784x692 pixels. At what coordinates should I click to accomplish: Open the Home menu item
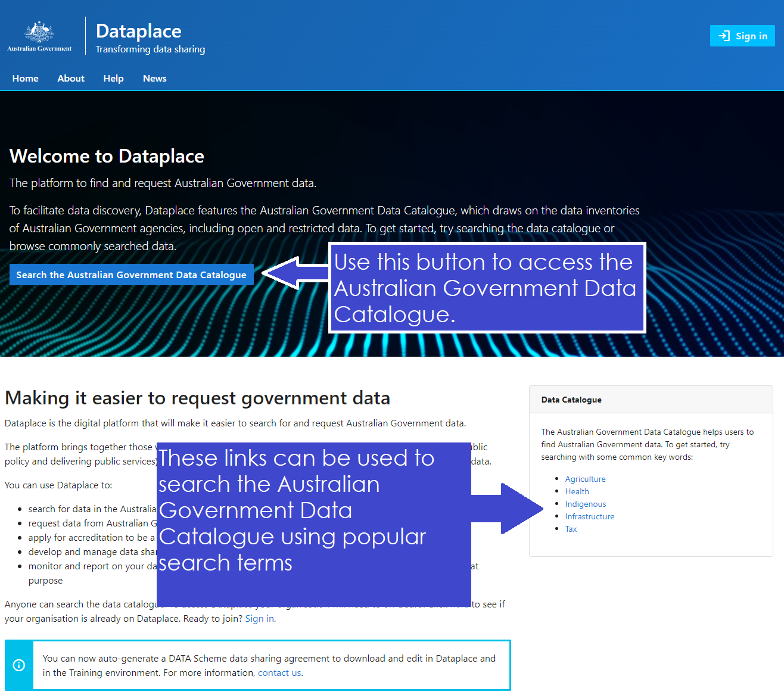click(x=26, y=78)
